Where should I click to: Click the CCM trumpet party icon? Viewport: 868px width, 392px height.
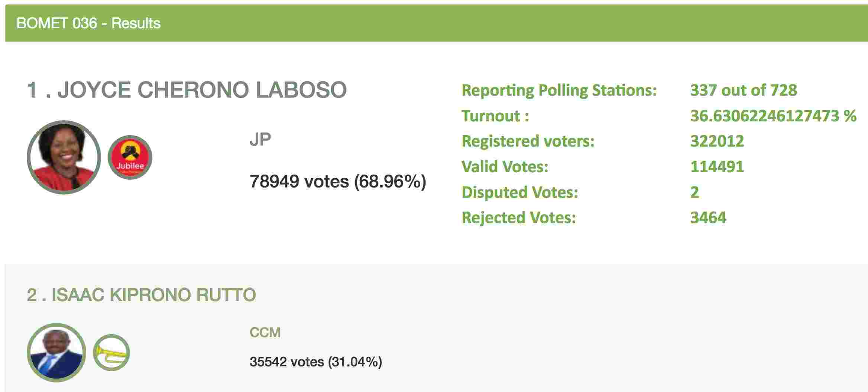(x=111, y=353)
